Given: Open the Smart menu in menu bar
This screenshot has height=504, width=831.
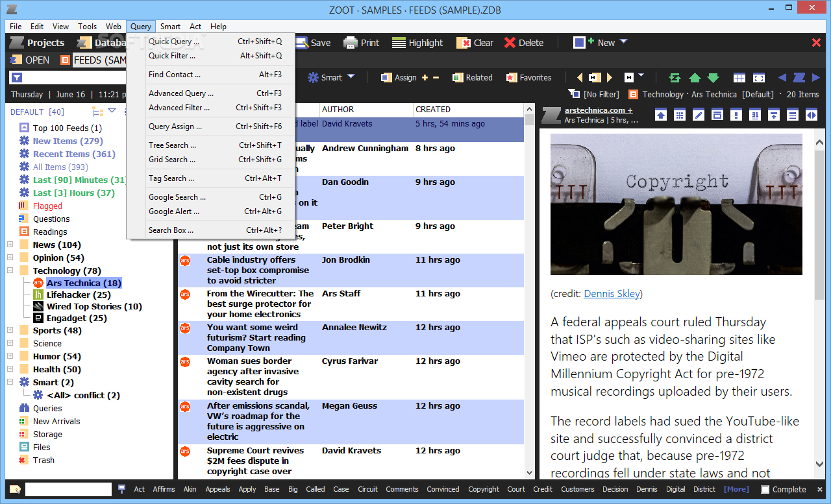Looking at the screenshot, I should tap(170, 27).
